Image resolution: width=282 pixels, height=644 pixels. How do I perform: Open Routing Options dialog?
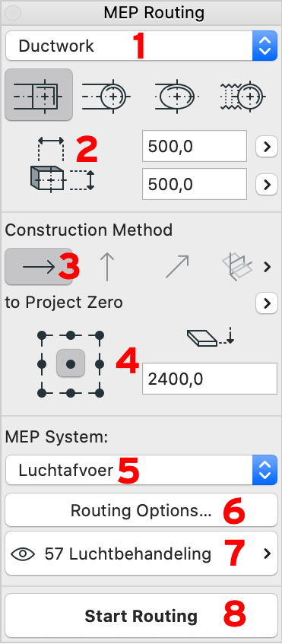(x=141, y=509)
